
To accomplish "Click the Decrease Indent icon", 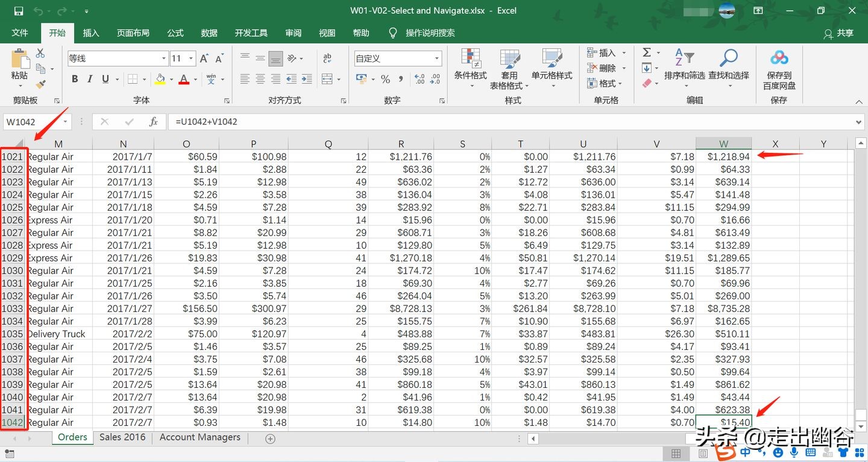I will (x=291, y=79).
